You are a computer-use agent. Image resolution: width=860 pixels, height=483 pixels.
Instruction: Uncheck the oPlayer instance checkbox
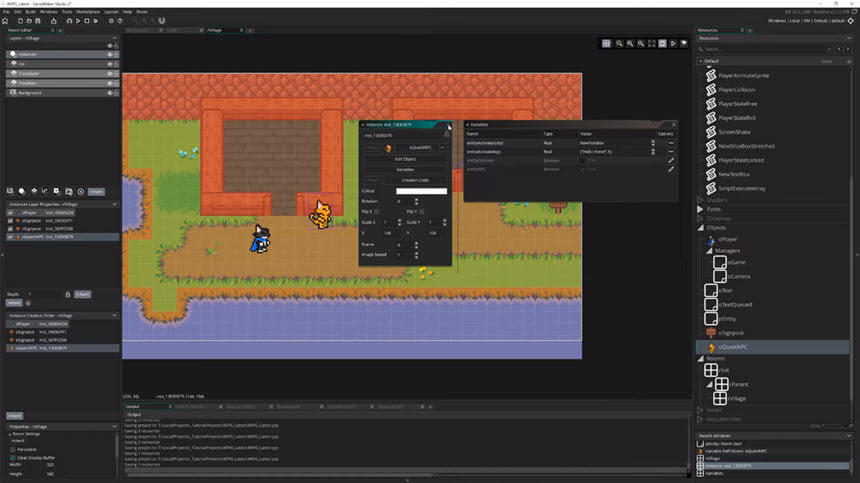(10, 213)
